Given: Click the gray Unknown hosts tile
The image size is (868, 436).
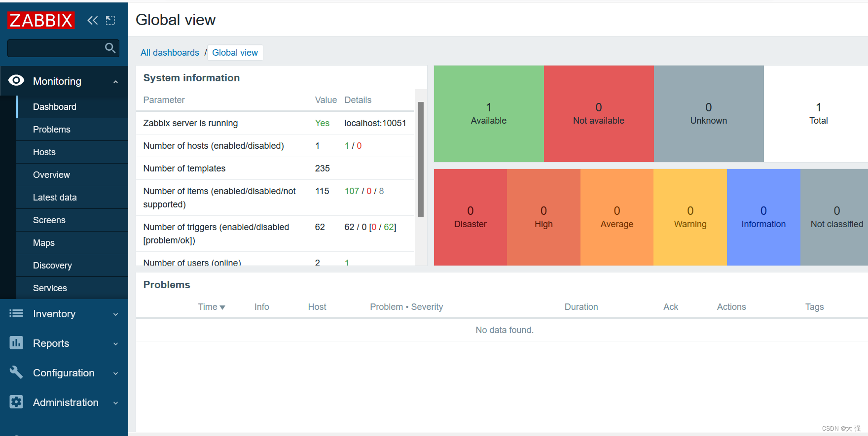Looking at the screenshot, I should tap(709, 114).
